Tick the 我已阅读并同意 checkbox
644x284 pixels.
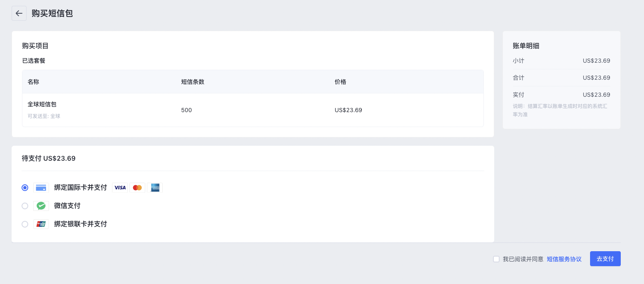tap(496, 259)
